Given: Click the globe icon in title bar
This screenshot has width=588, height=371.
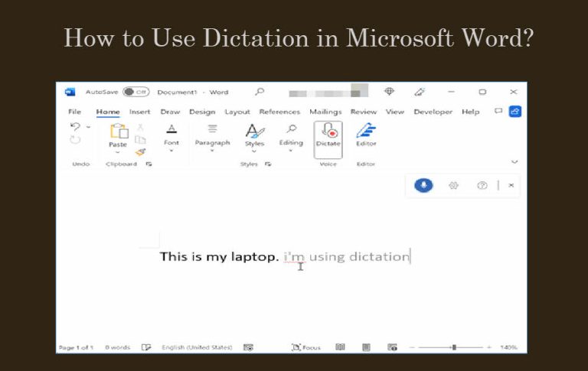Looking at the screenshot, I should click(389, 92).
